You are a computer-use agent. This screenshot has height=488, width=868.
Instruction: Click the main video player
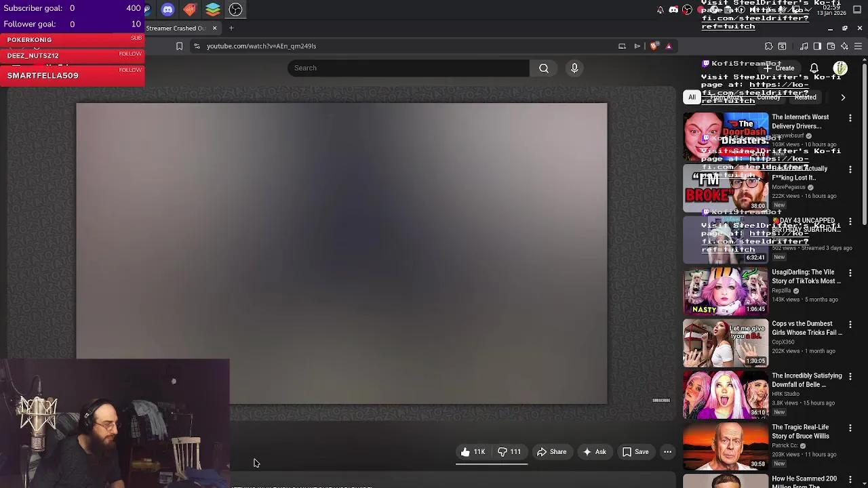pyautogui.click(x=342, y=253)
